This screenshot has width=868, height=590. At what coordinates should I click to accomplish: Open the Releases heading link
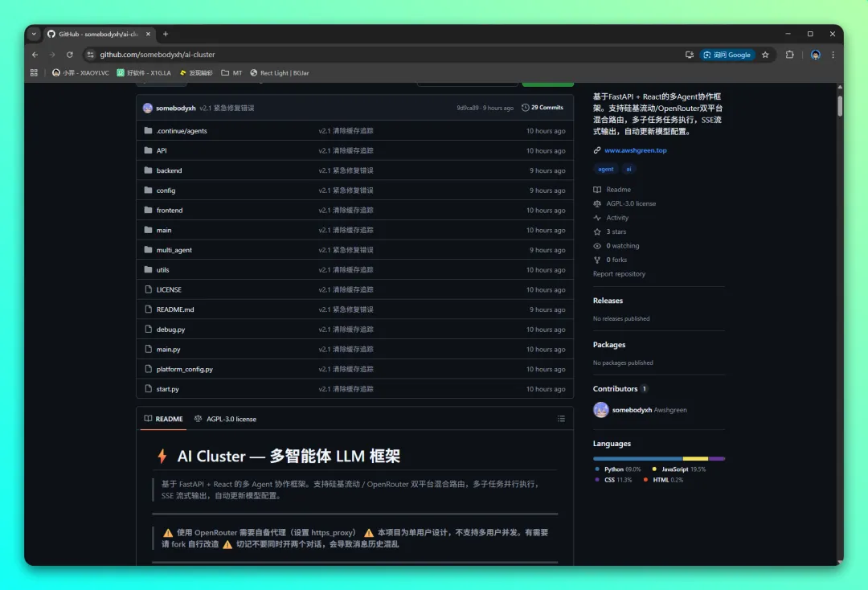point(608,301)
